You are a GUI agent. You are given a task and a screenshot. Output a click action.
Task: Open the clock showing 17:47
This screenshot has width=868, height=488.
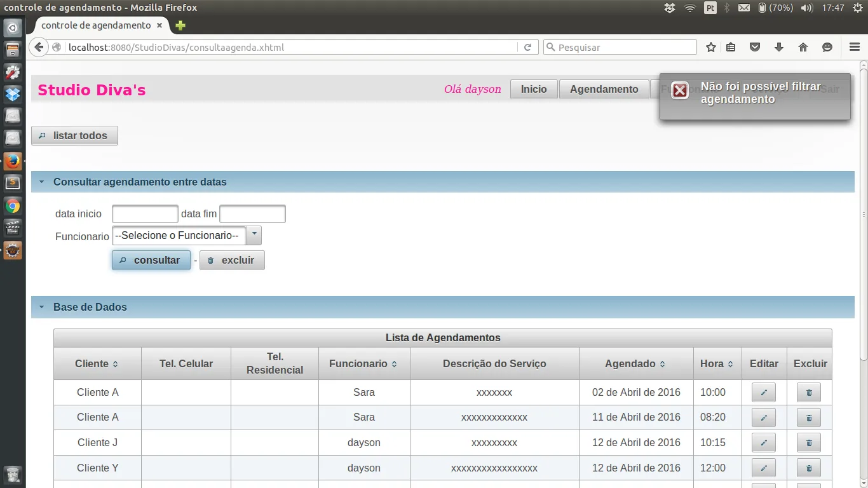click(833, 8)
